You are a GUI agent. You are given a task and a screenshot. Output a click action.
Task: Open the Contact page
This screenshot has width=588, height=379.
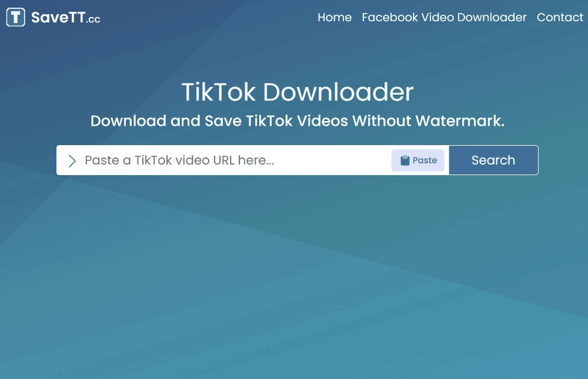tap(560, 17)
